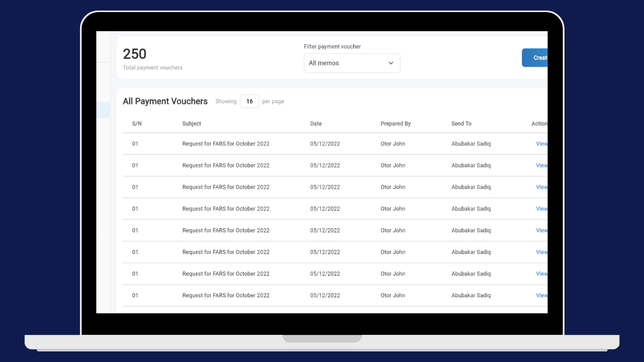The image size is (644, 362).
Task: Expand the payment voucher filter options
Action: [x=352, y=63]
